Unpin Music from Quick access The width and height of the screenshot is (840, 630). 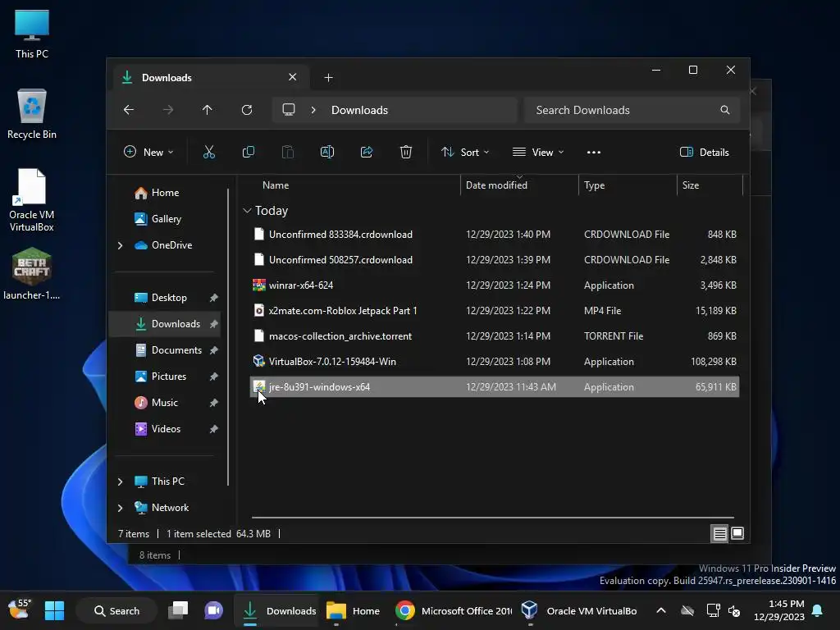214,403
